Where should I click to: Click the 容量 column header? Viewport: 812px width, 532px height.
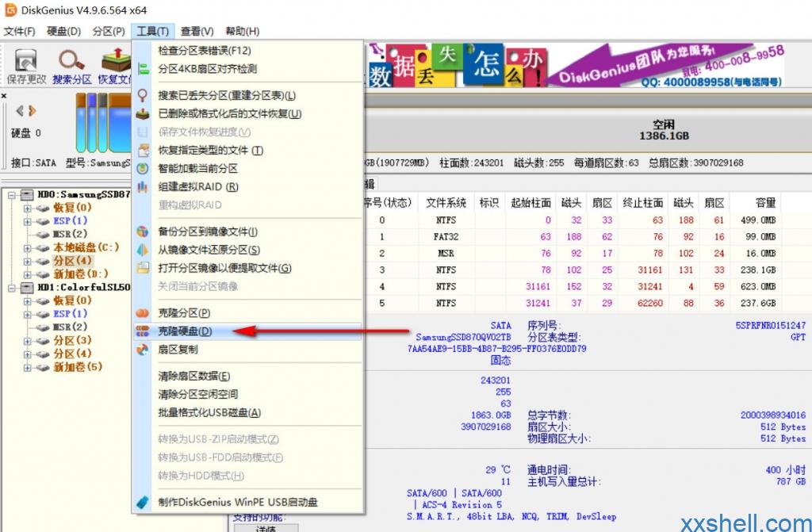tap(764, 202)
